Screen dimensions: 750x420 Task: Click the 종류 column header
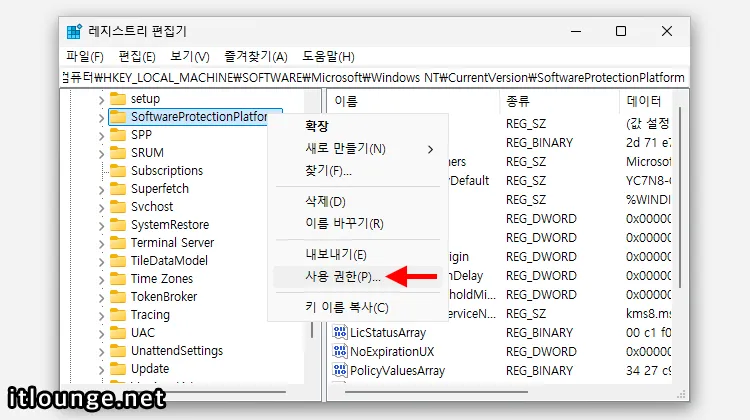point(559,101)
